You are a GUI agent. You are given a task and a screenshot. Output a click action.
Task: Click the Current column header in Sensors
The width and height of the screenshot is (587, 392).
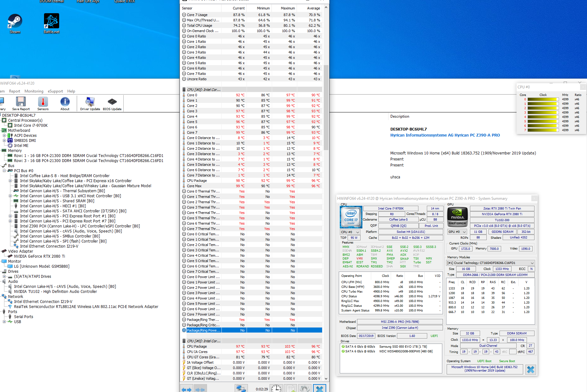[x=234, y=8]
